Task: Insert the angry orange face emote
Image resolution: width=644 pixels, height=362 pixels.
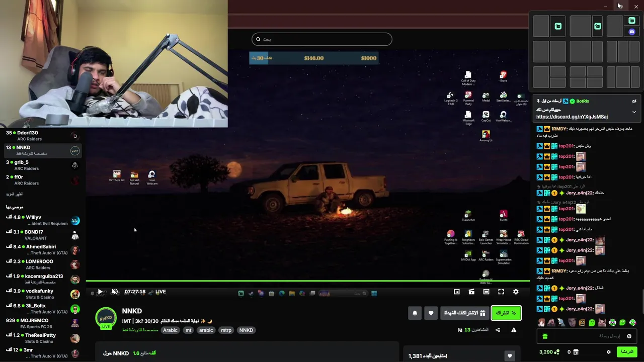Action: pyautogui.click(x=582, y=322)
